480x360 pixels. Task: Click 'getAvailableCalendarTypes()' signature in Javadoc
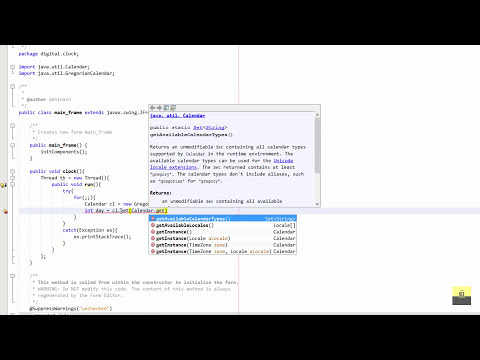coord(191,135)
